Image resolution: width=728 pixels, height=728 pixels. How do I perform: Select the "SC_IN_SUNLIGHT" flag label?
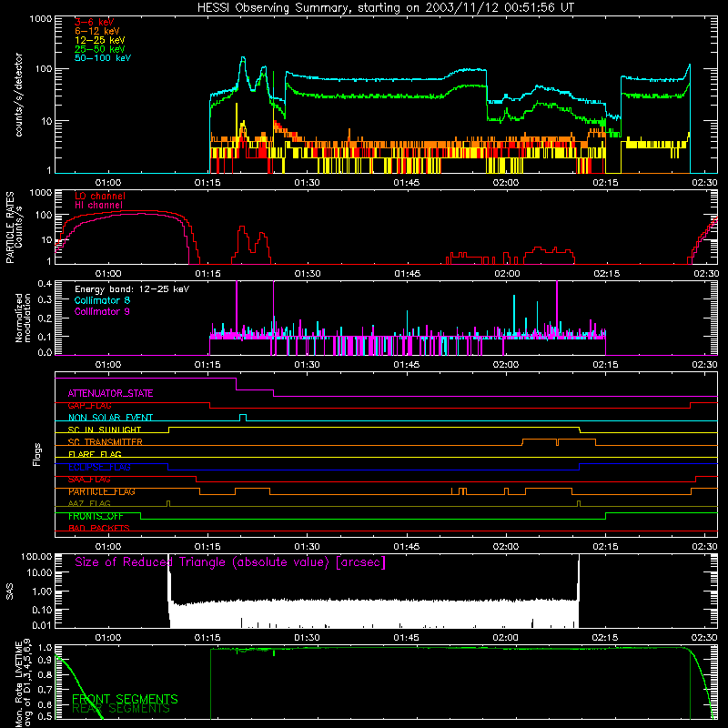pyautogui.click(x=105, y=430)
